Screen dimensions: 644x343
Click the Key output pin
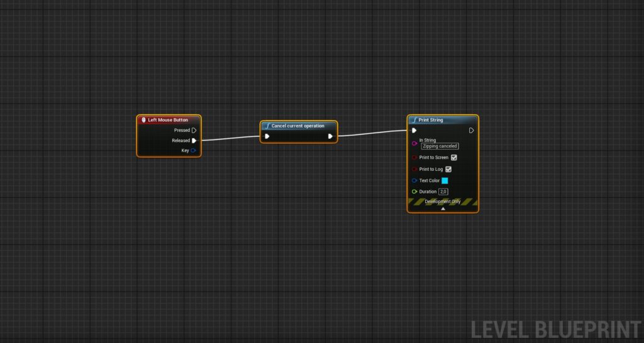(x=194, y=151)
